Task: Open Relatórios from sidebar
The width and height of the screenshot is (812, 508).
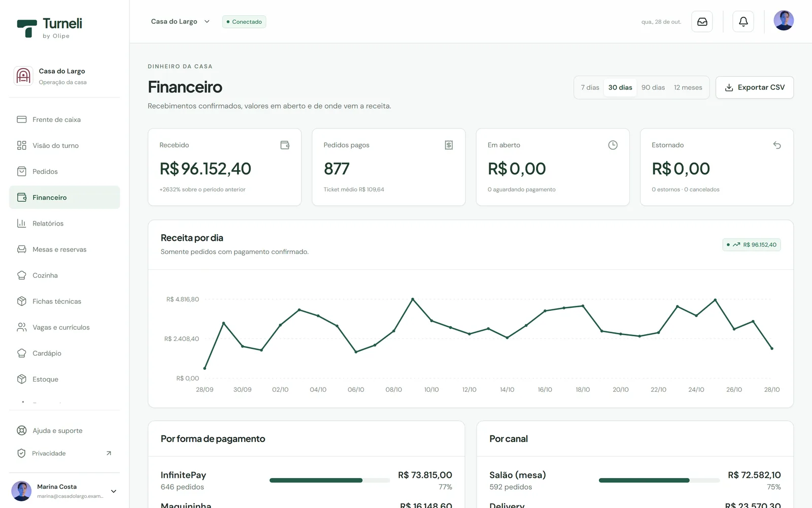Action: point(64,223)
